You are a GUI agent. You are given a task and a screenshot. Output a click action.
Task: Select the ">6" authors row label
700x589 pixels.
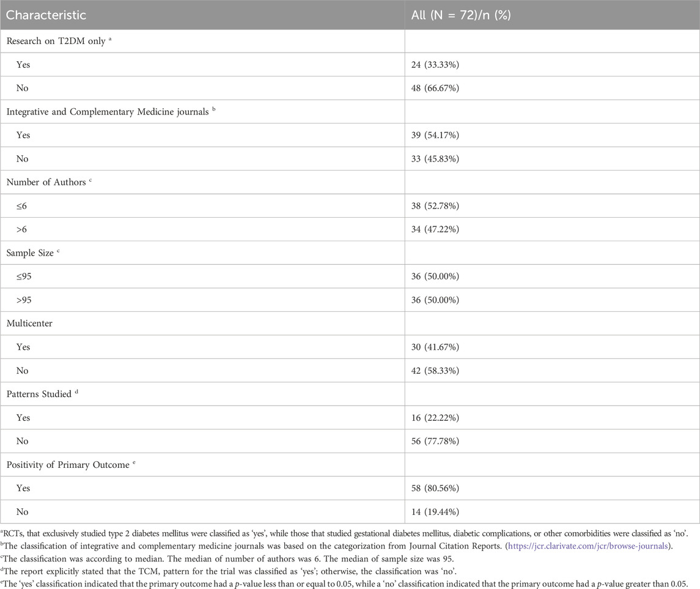pyautogui.click(x=21, y=229)
